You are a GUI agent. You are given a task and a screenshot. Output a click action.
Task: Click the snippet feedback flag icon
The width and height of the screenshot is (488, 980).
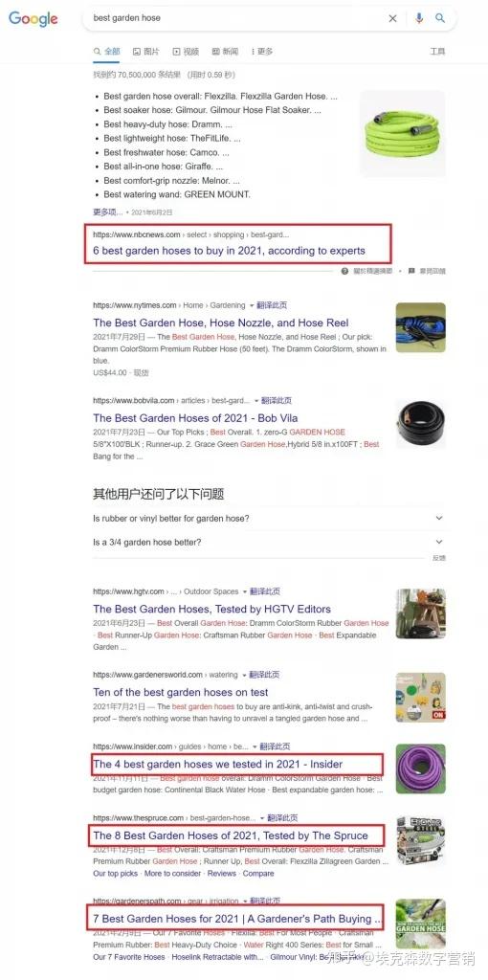411,271
